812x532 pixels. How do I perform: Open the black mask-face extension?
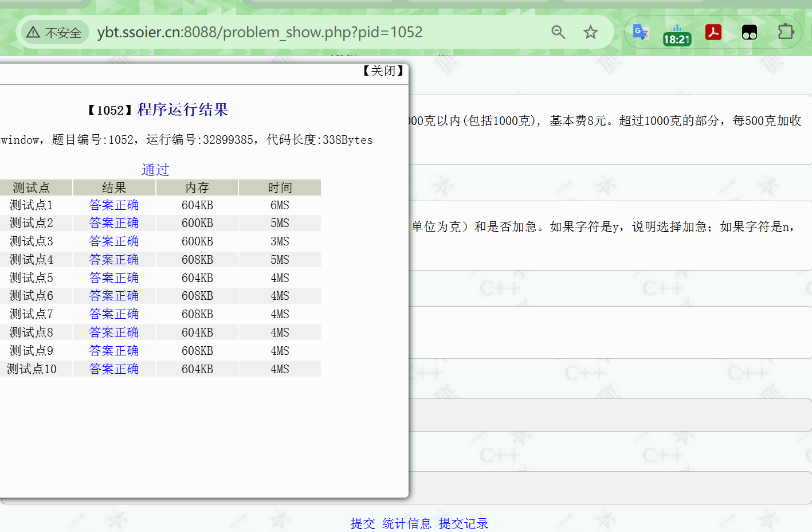pyautogui.click(x=750, y=32)
